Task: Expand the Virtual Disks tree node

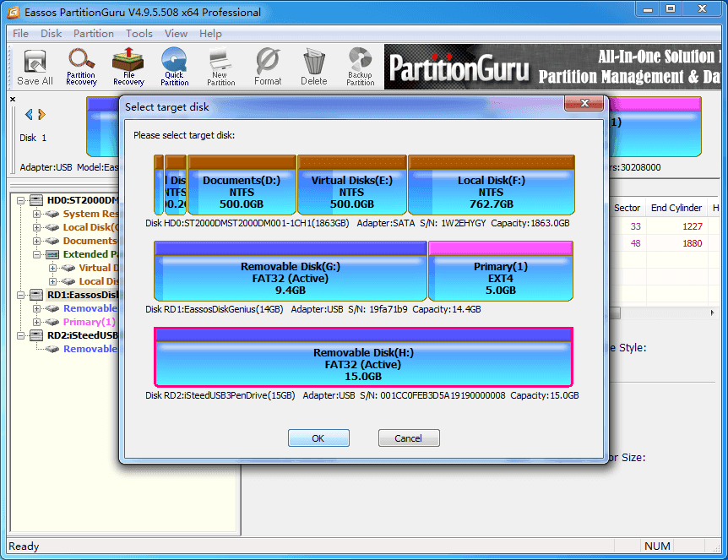Action: click(x=52, y=268)
